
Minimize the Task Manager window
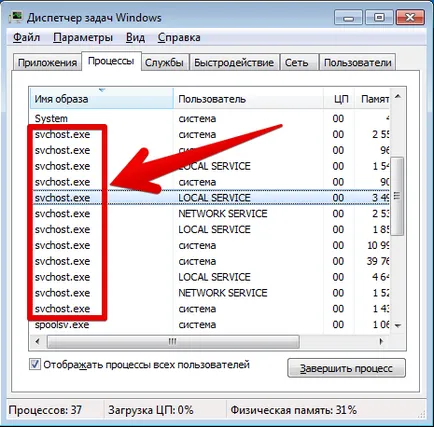(x=348, y=17)
